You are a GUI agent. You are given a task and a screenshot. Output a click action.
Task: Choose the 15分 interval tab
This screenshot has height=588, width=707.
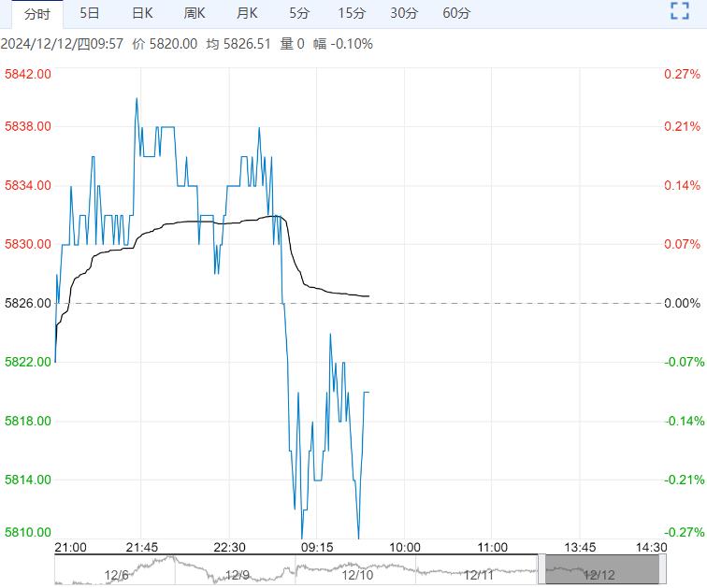coord(352,13)
